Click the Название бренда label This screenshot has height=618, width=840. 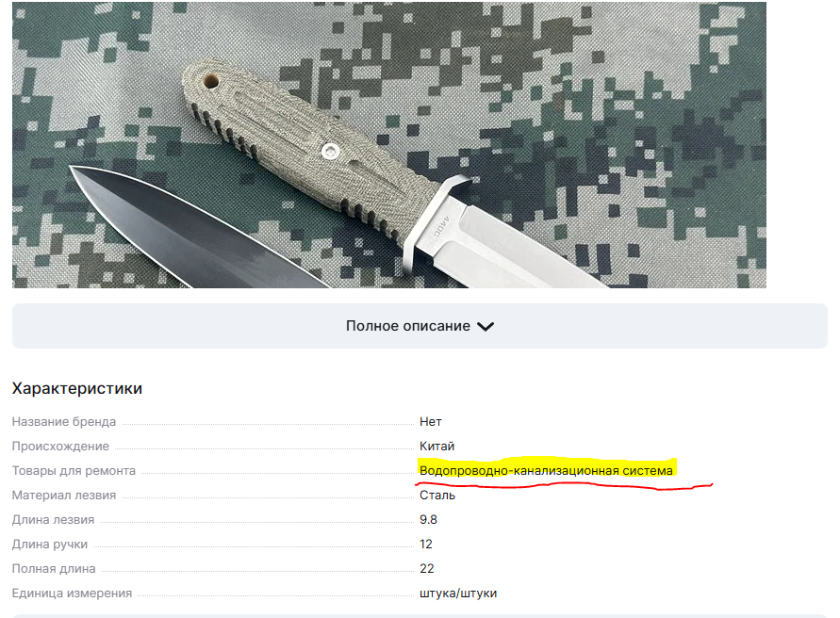pos(64,422)
